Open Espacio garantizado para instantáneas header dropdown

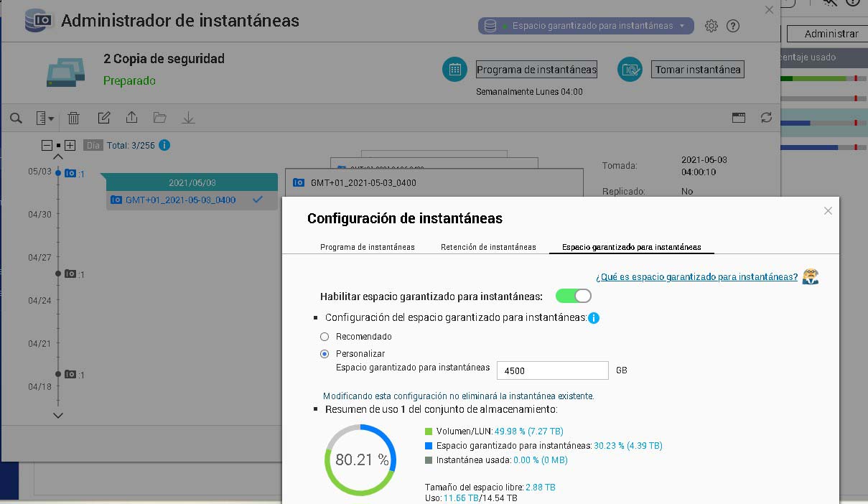point(586,26)
